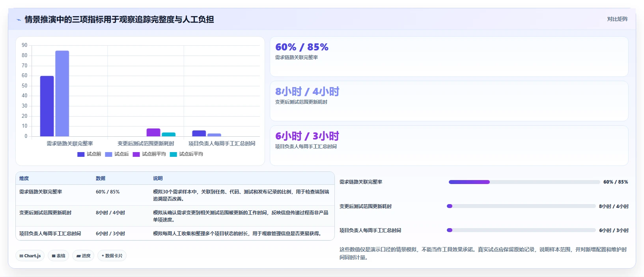Toggle the 试点后 legend swatch

pos(108,154)
